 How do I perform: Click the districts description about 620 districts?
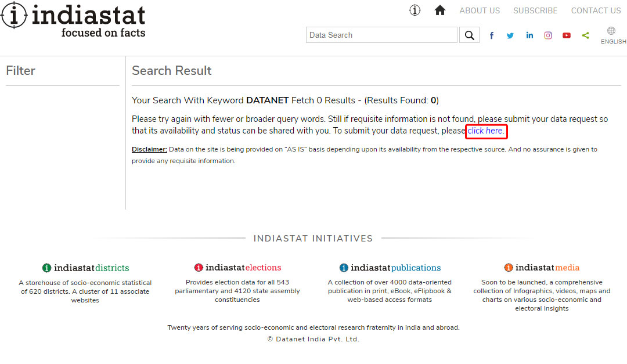(85, 291)
